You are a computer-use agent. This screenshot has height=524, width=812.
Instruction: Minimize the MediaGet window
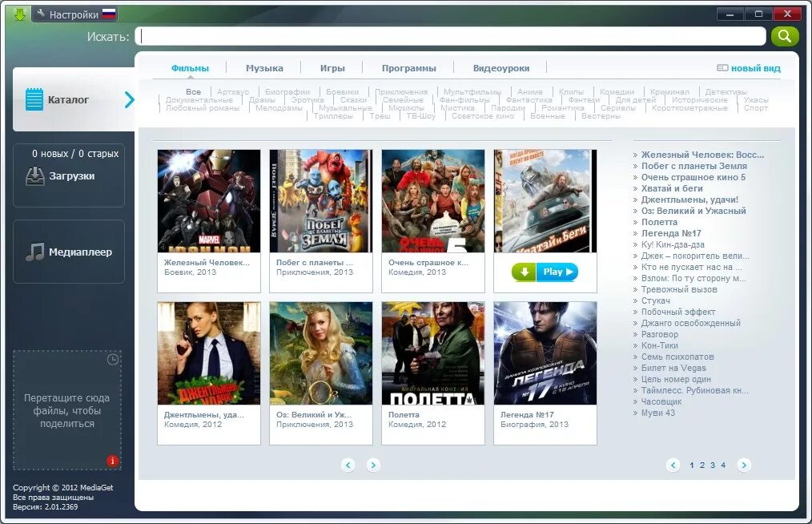(730, 14)
